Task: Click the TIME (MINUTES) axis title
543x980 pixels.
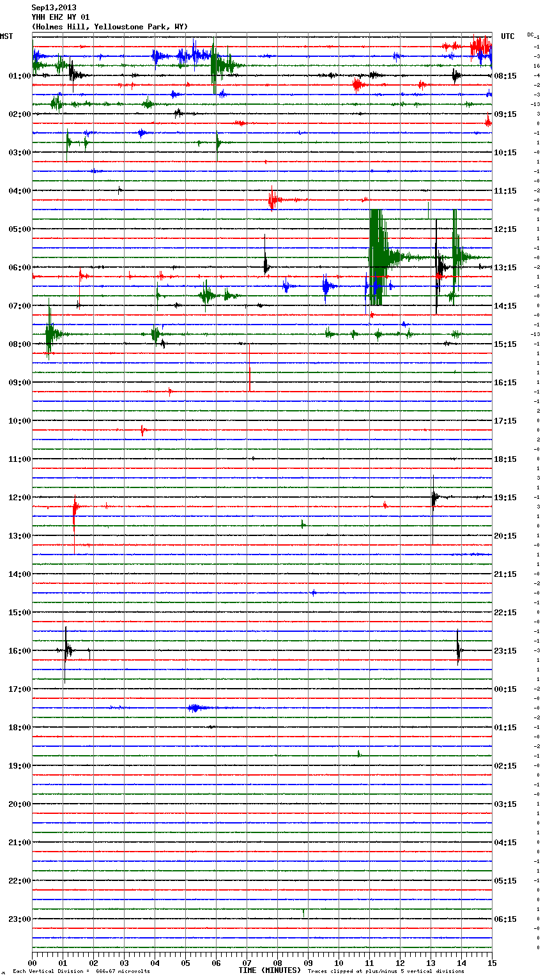Action: (269, 970)
